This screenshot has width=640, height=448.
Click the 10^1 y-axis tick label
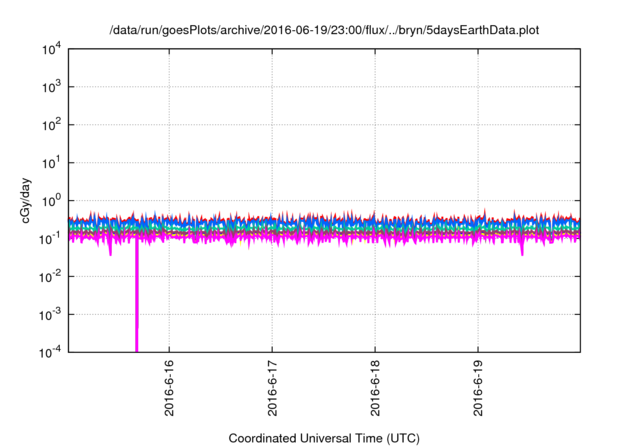point(51,163)
